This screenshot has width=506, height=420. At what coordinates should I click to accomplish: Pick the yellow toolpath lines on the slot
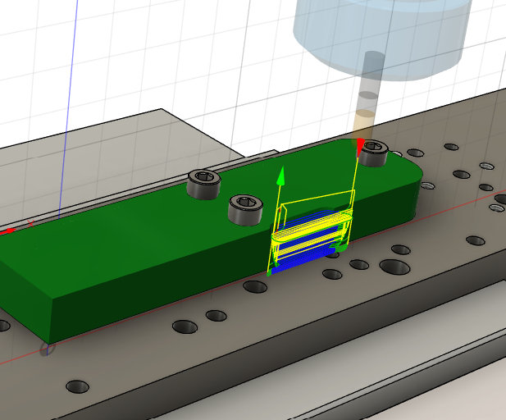click(312, 226)
